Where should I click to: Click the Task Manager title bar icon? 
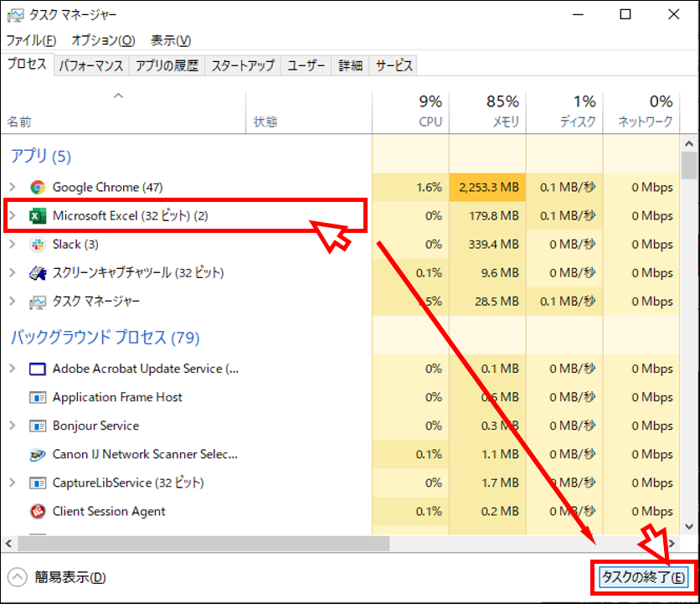(15, 15)
